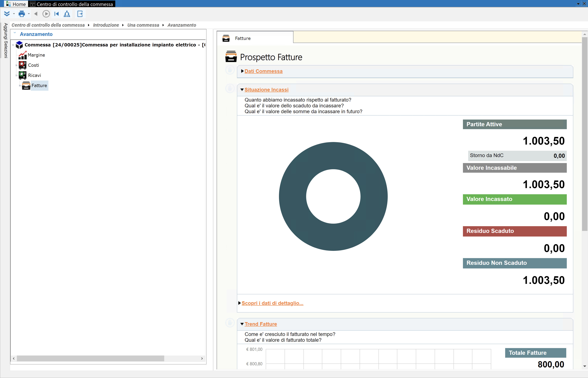Click the tree scrollbar right arrow
The height and width of the screenshot is (378, 588).
(202, 358)
